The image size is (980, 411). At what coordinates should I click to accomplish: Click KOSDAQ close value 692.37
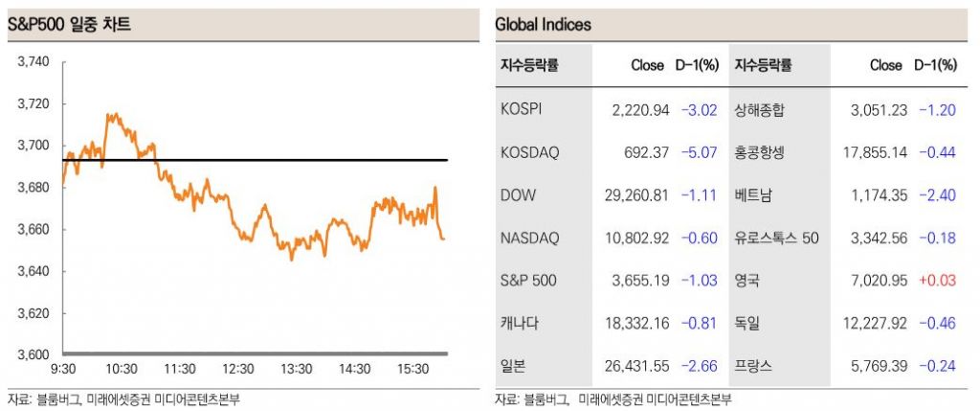coord(649,152)
